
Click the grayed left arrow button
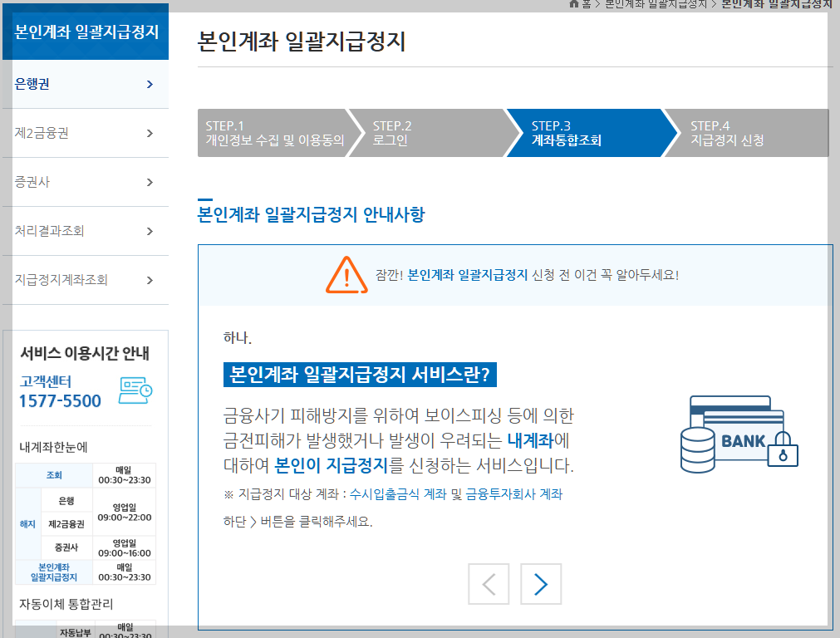coord(489,583)
